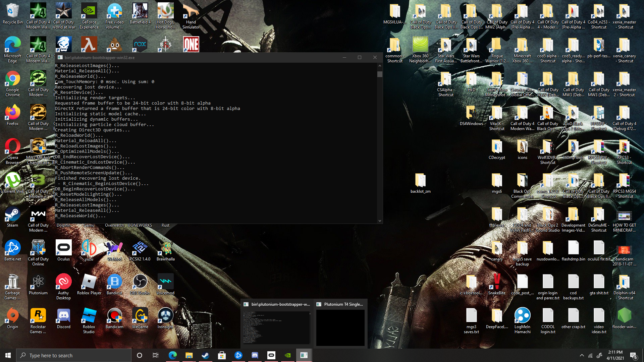Open Task View on the taskbar
Image resolution: width=644 pixels, height=362 pixels.
[156, 355]
